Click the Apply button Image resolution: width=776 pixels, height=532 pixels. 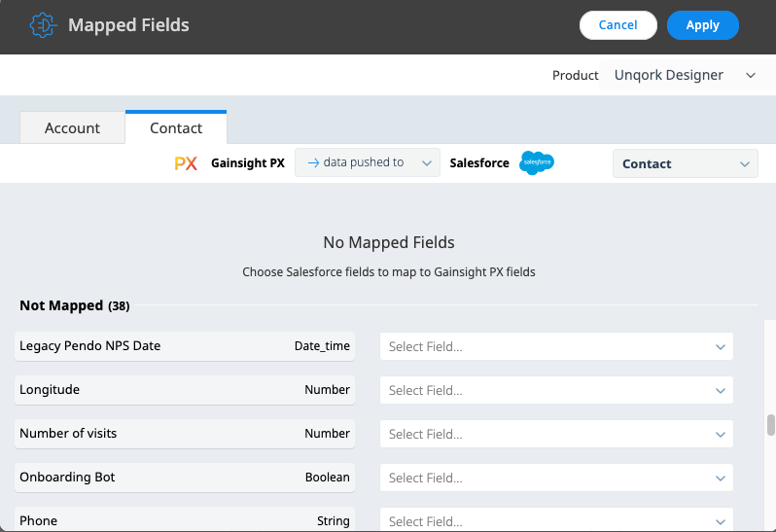[703, 25]
